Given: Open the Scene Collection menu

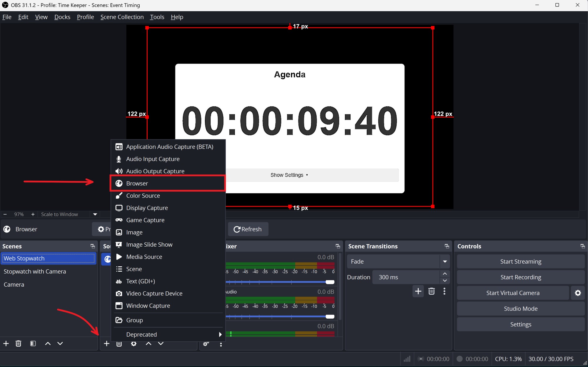Looking at the screenshot, I should [x=122, y=17].
